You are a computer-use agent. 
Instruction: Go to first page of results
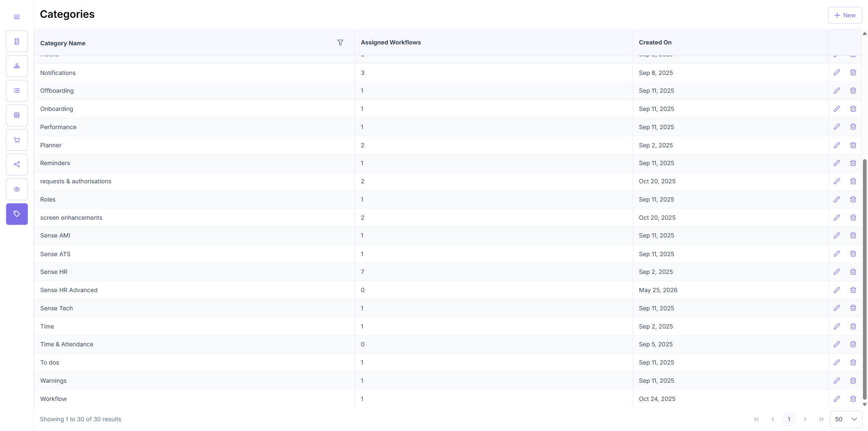click(x=757, y=419)
